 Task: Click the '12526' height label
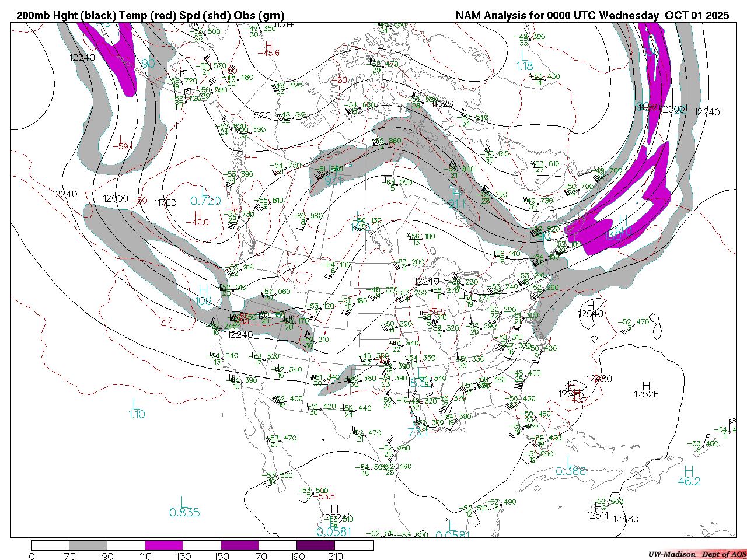[646, 394]
